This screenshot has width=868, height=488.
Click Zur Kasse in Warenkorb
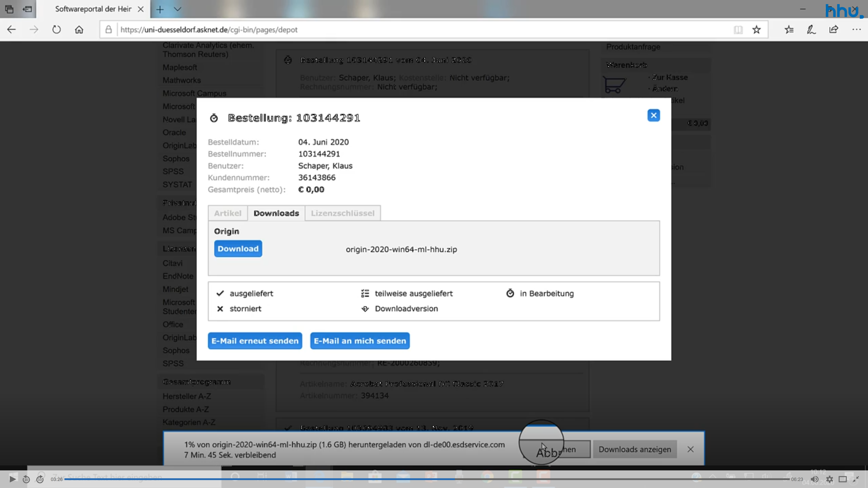tap(670, 77)
